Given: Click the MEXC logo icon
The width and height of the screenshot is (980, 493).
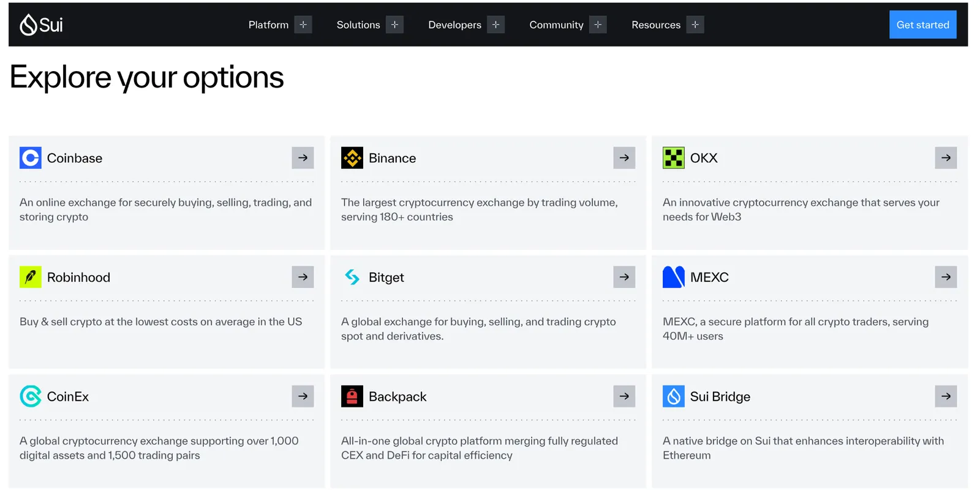Looking at the screenshot, I should coord(674,277).
